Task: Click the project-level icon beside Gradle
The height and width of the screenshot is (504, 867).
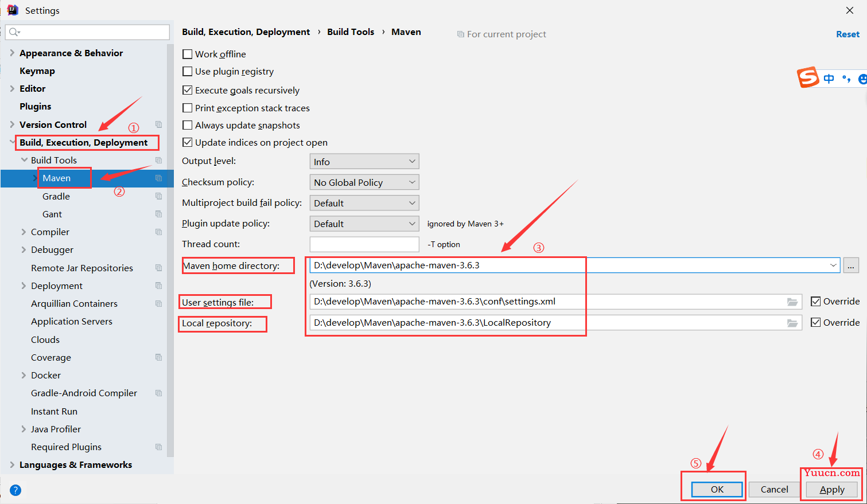Action: (x=159, y=196)
